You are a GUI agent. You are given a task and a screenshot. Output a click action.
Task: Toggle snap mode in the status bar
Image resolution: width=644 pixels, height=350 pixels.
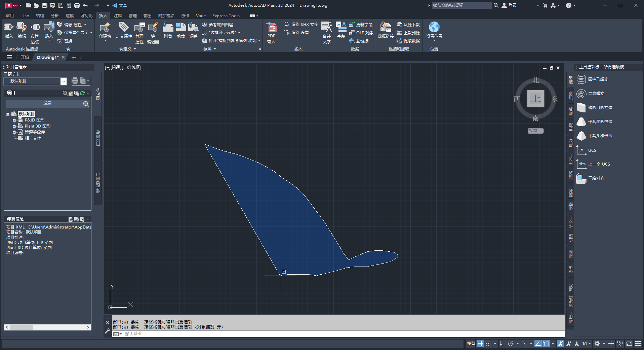point(488,344)
